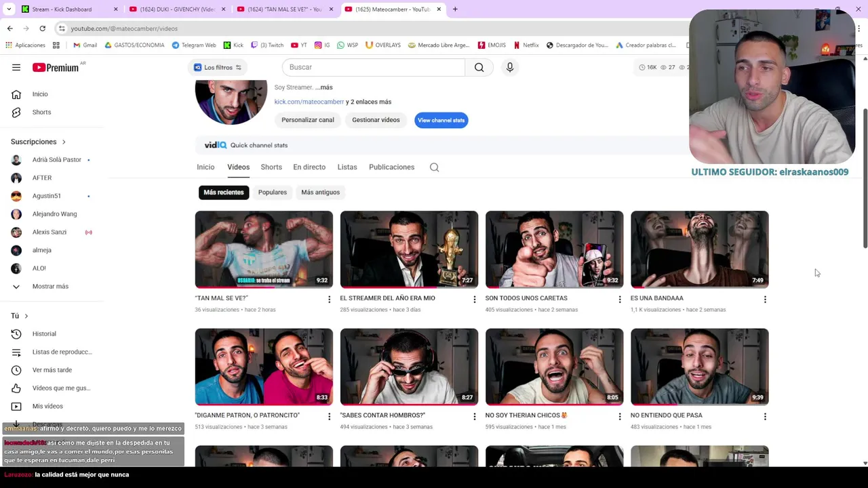
Task: Select the Videos channel tab
Action: click(x=238, y=167)
